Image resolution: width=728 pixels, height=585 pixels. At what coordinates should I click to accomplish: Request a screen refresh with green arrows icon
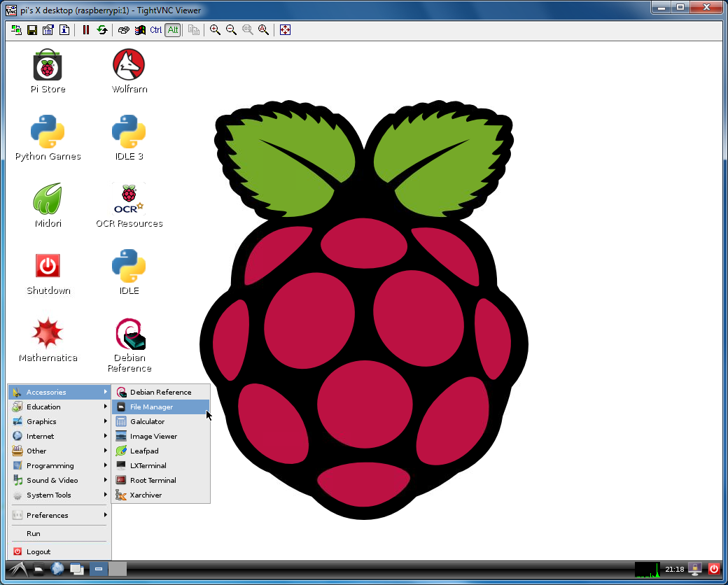(101, 30)
